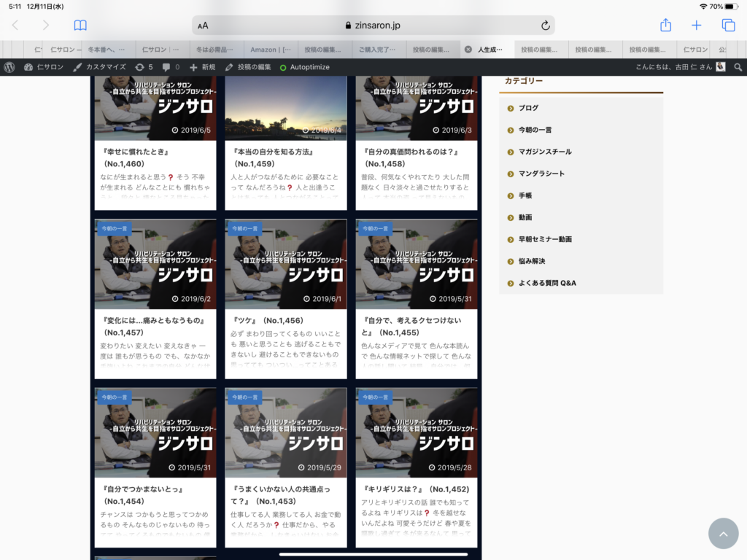The image size is (747, 560).
Task: Open a new tab with the plus icon
Action: (x=696, y=24)
